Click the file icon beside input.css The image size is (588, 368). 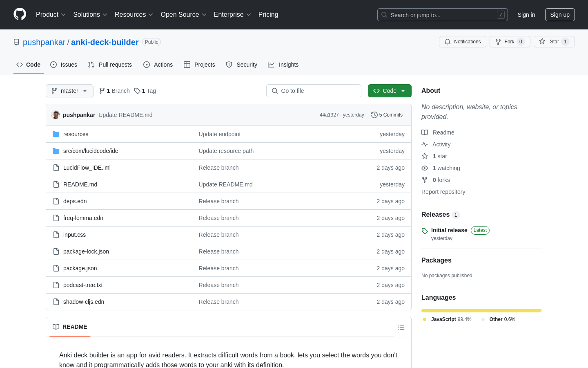tap(56, 235)
